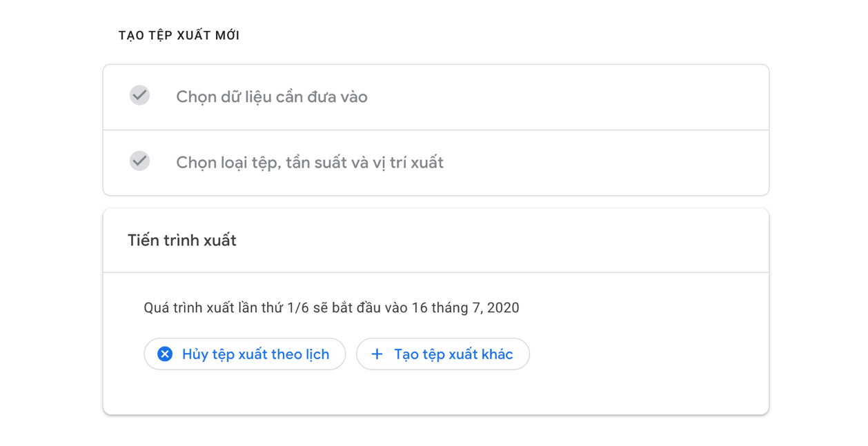Click the export schedule text mentioning 16 tháng 7, 2020
The width and height of the screenshot is (868, 446).
(x=331, y=308)
